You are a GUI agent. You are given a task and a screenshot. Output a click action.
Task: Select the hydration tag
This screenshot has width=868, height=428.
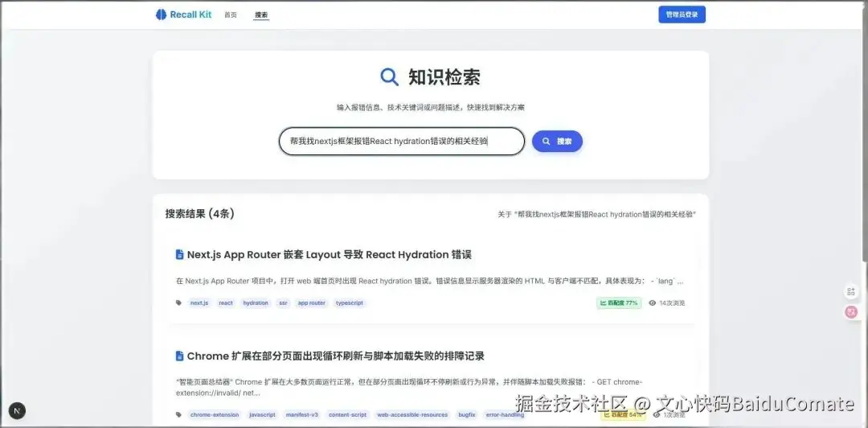pos(256,303)
